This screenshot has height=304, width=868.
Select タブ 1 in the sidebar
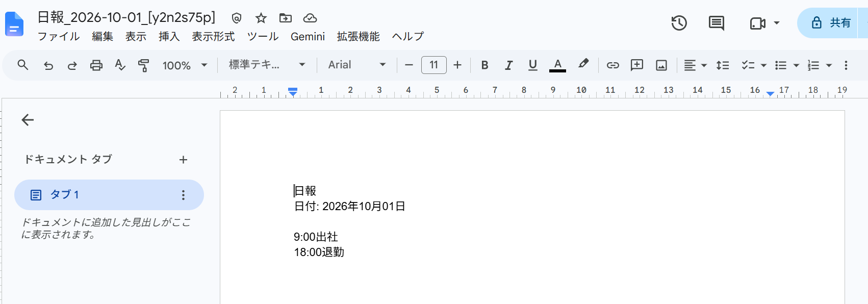(109, 195)
